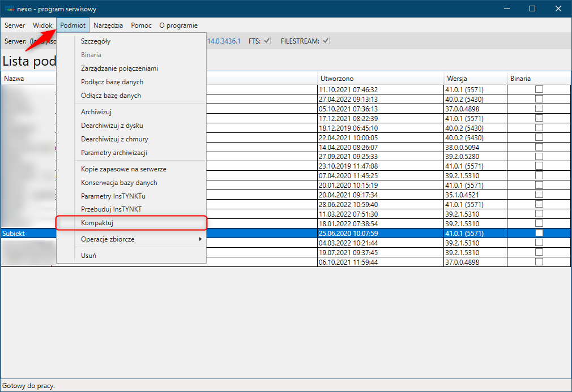Toggle the FTS checkbox
Image resolution: width=572 pixels, height=392 pixels.
tap(267, 41)
